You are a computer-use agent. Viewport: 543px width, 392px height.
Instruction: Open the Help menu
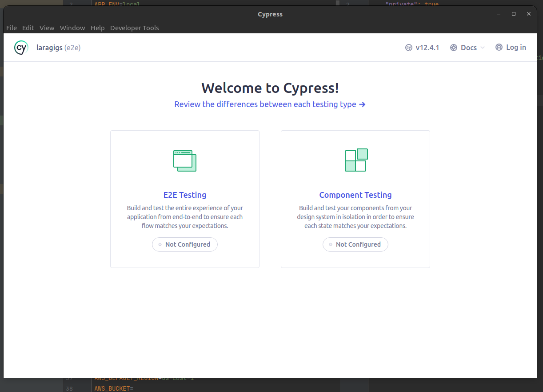pos(98,28)
